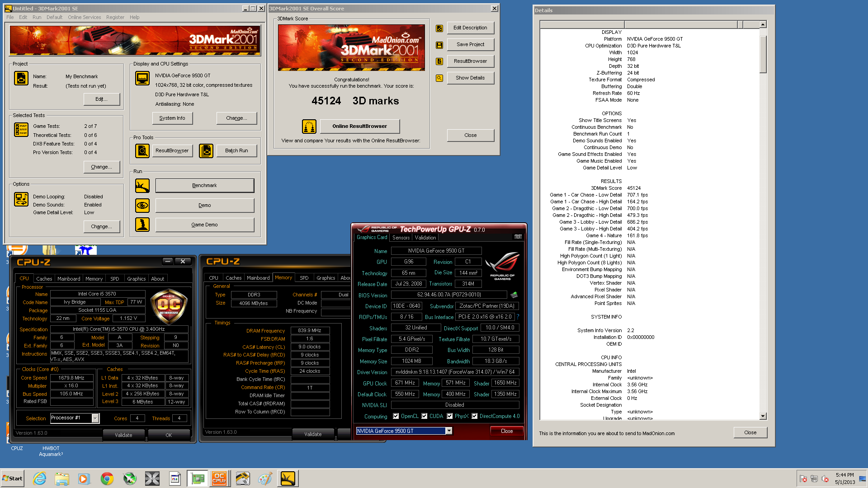
Task: Switch to the Sensors tab in GPU-Z
Action: coord(401,238)
